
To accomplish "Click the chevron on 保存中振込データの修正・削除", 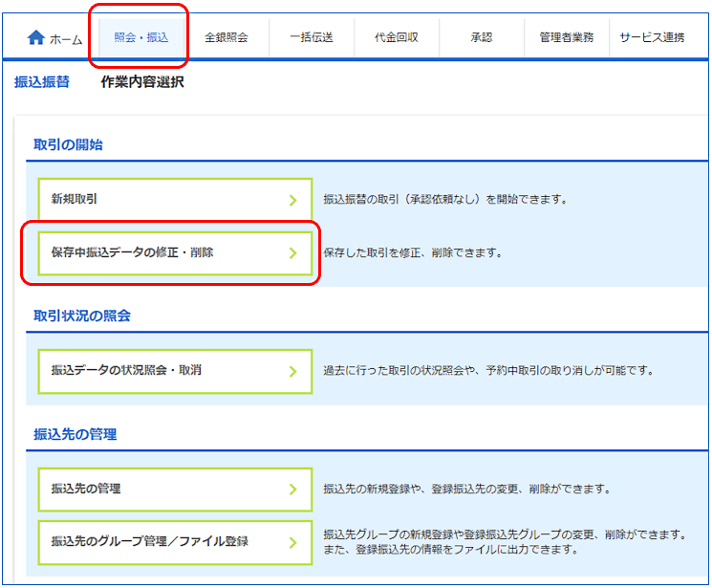I will tap(293, 254).
